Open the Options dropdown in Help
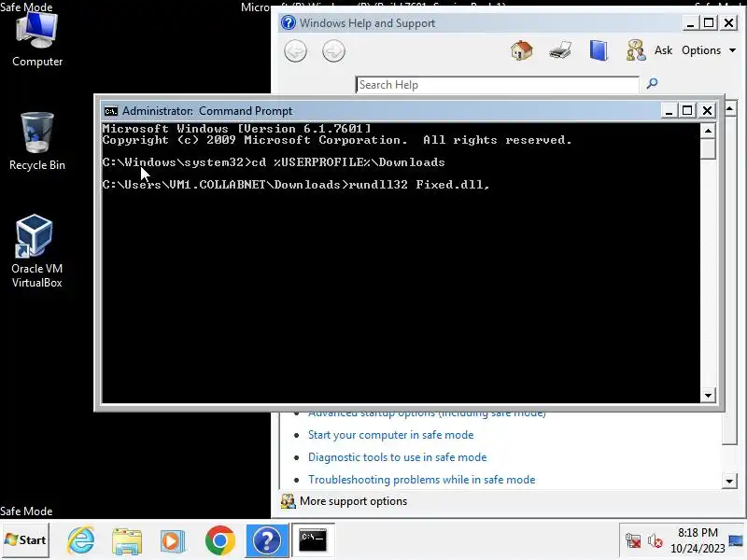 (709, 50)
